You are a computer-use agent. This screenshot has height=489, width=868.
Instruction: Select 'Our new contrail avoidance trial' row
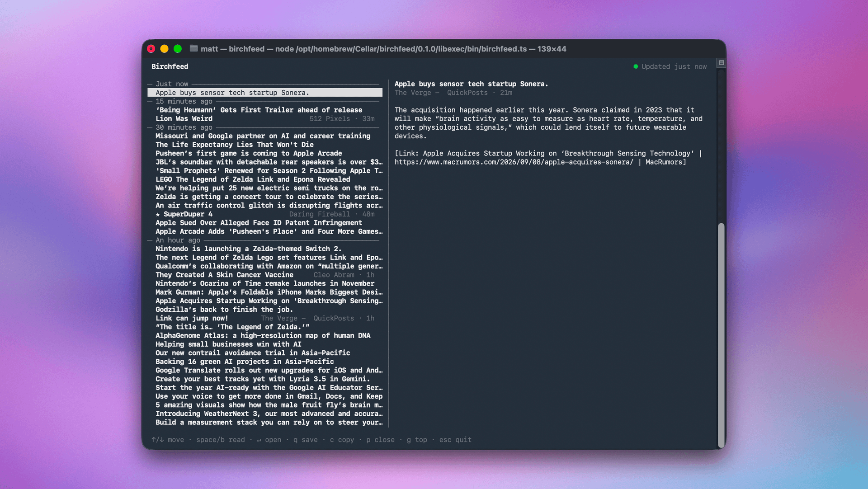tap(253, 353)
